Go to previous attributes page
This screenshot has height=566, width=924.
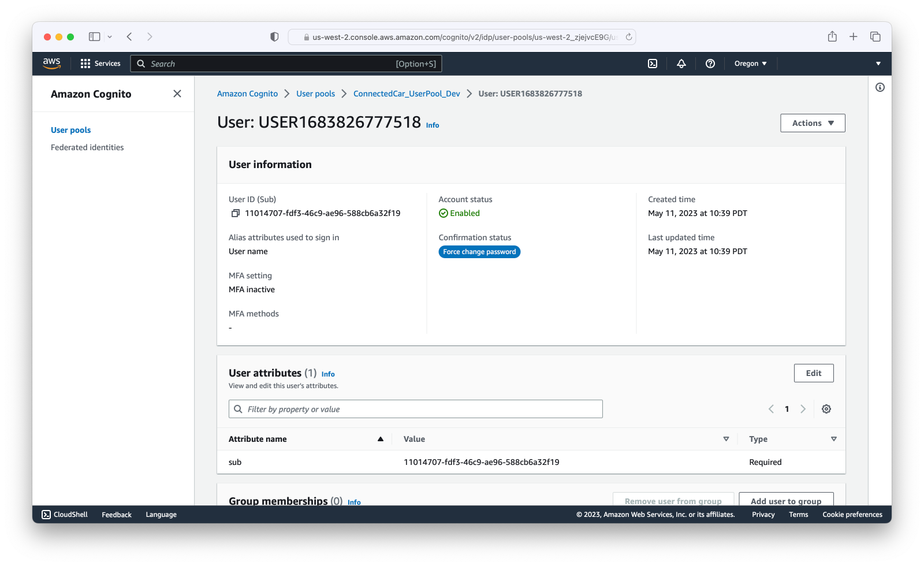(x=771, y=409)
